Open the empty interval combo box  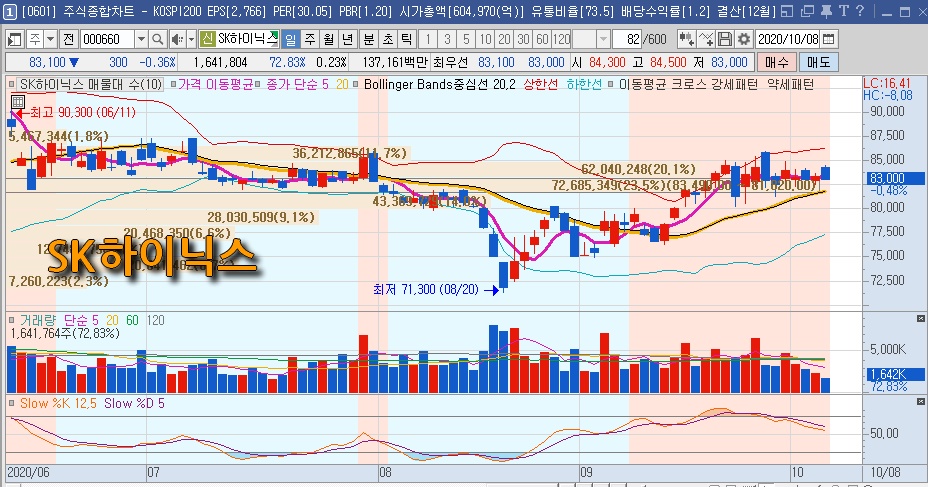(591, 40)
